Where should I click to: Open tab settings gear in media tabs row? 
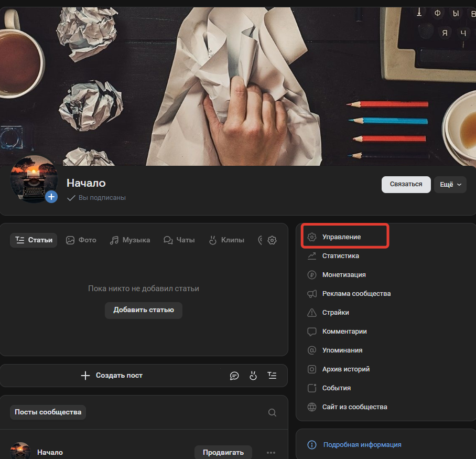[272, 240]
